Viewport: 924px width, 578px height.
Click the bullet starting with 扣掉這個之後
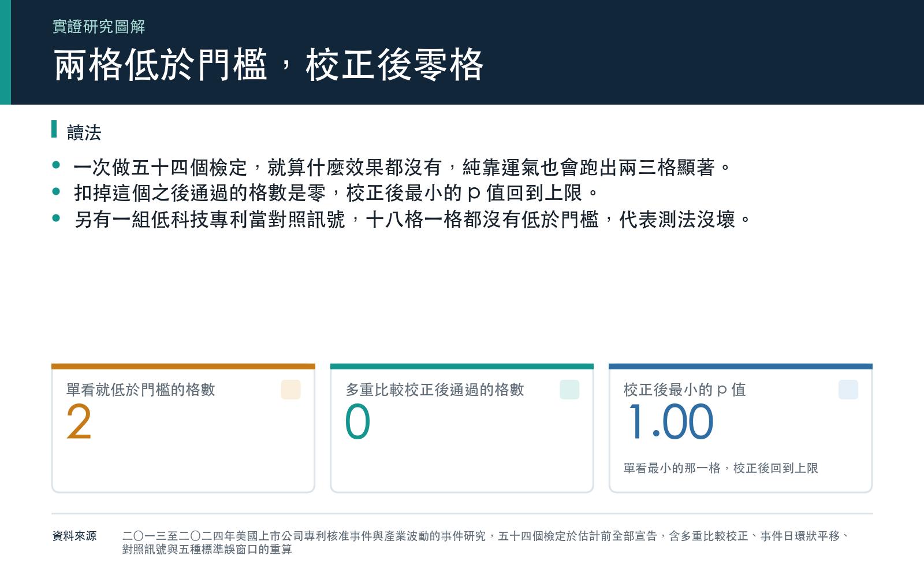(x=336, y=193)
